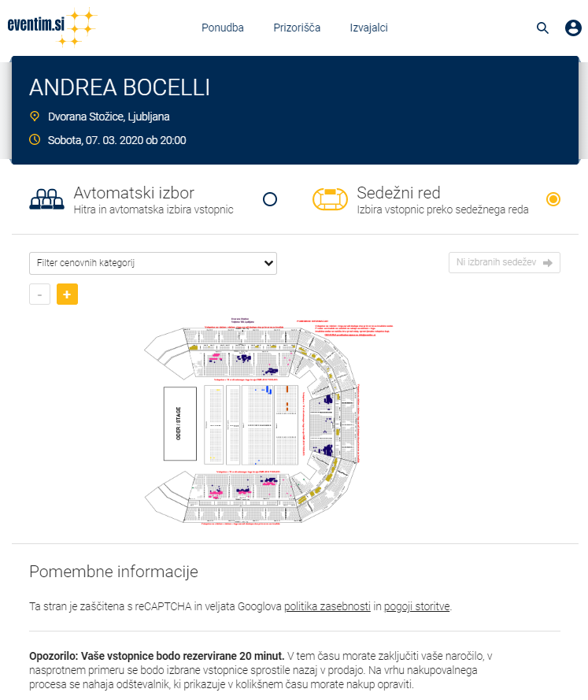Open the pogoji storitve link

pyautogui.click(x=416, y=606)
